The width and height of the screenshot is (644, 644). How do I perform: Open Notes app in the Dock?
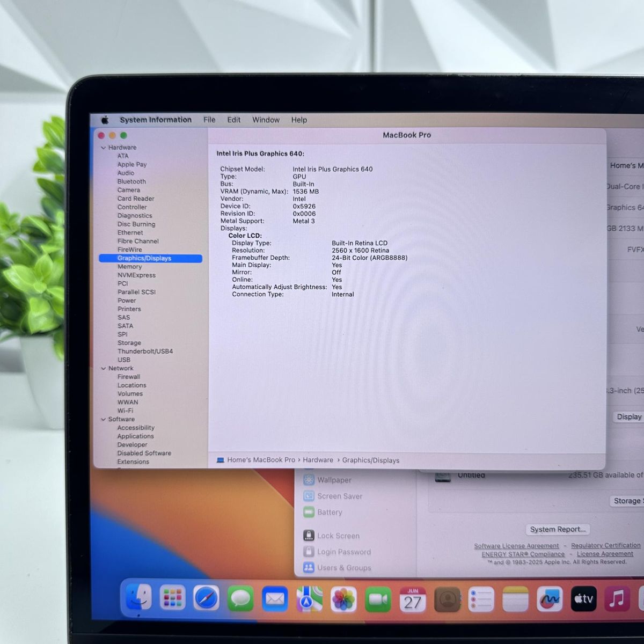click(516, 599)
